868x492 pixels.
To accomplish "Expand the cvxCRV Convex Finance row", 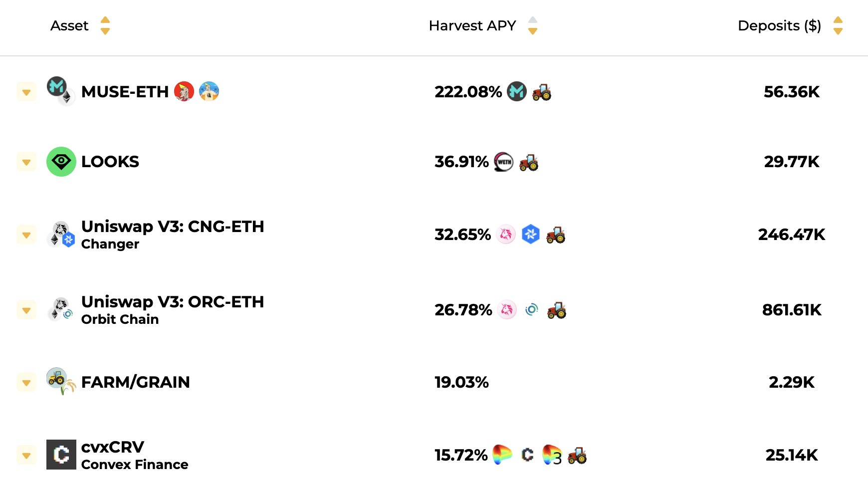I will (x=26, y=455).
